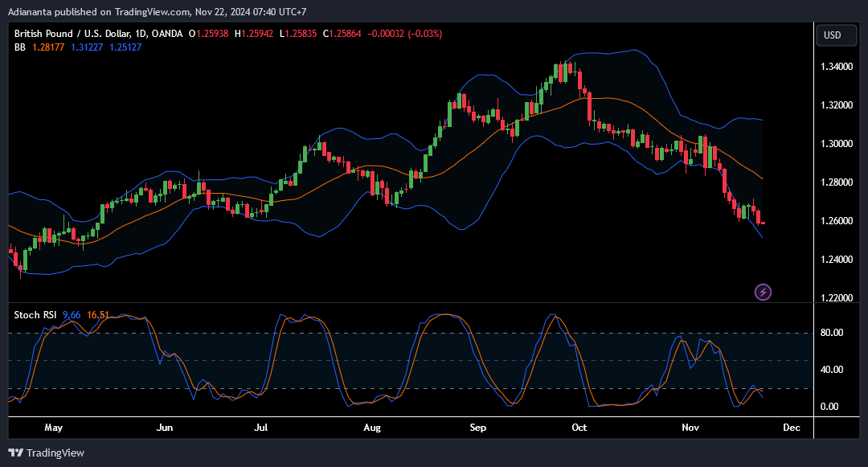Click the 1.32000 price axis label

coord(837,105)
